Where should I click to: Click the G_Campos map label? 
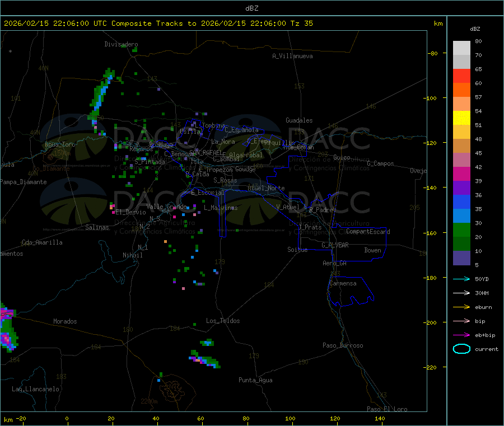coord(380,163)
